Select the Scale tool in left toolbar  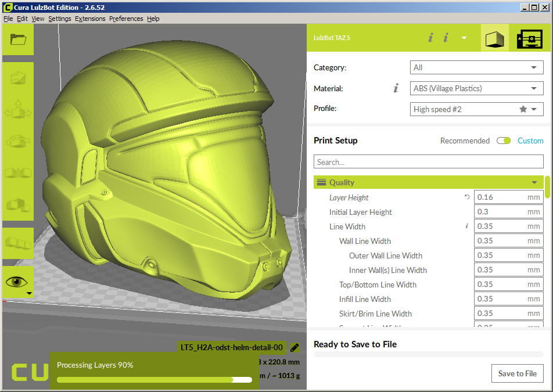[18, 78]
